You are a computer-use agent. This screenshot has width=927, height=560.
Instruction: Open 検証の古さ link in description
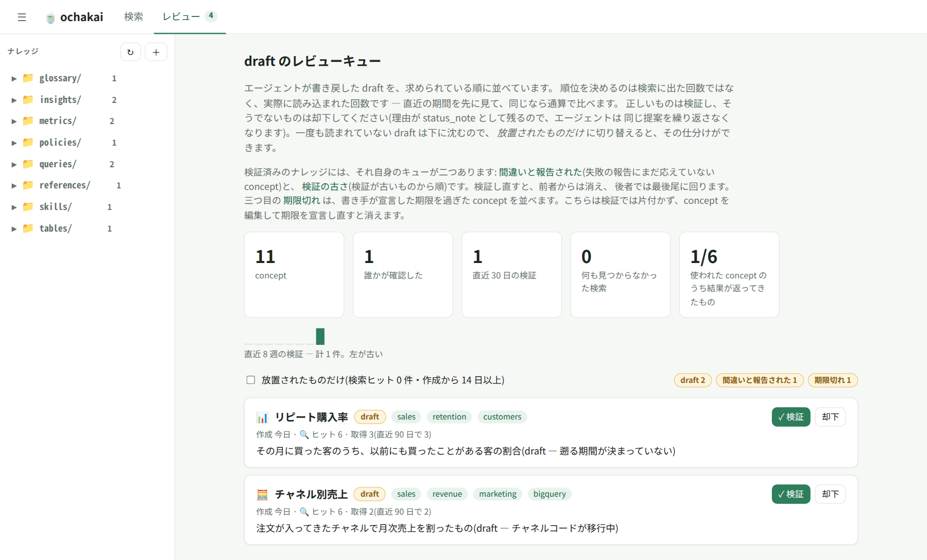(325, 186)
